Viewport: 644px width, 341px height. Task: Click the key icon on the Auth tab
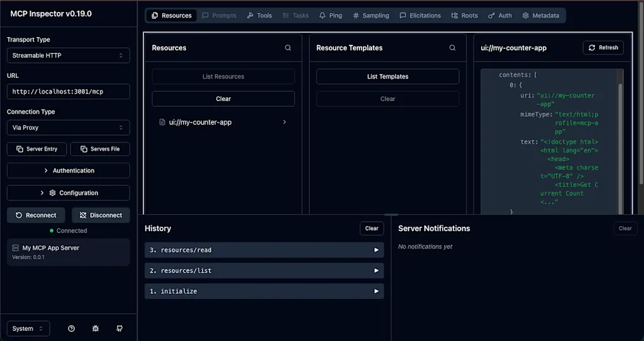(x=491, y=16)
